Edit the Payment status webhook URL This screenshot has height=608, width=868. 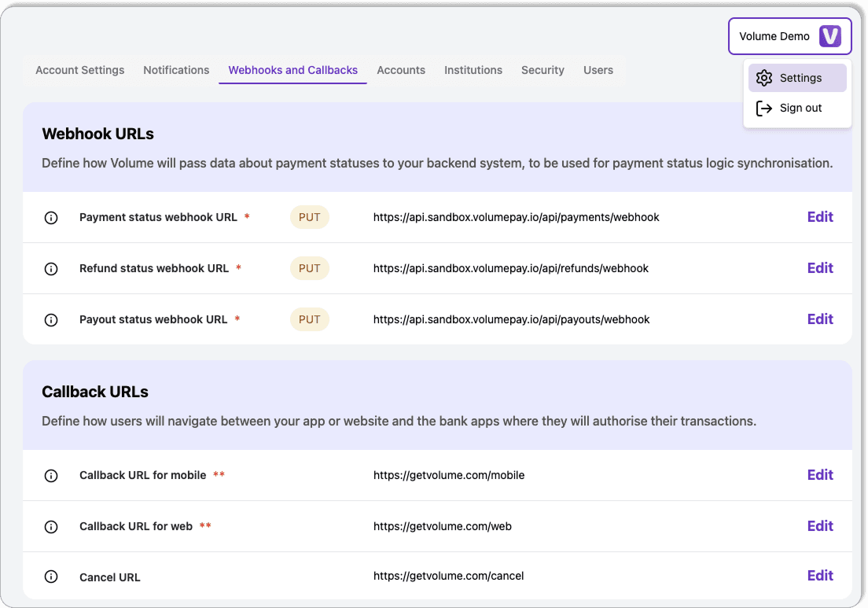pos(820,217)
